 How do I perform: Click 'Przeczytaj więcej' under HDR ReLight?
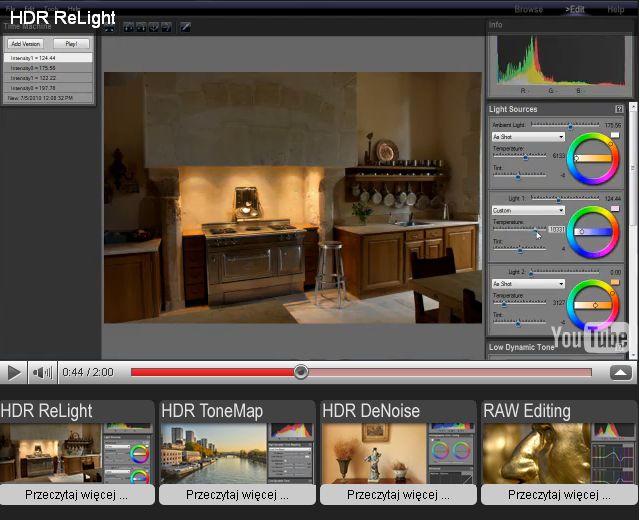tap(77, 495)
